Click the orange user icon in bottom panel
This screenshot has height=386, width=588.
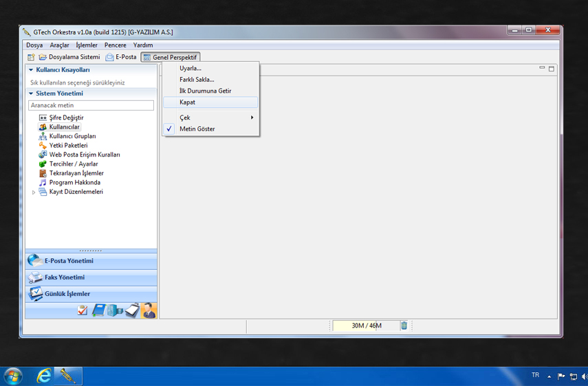click(149, 310)
